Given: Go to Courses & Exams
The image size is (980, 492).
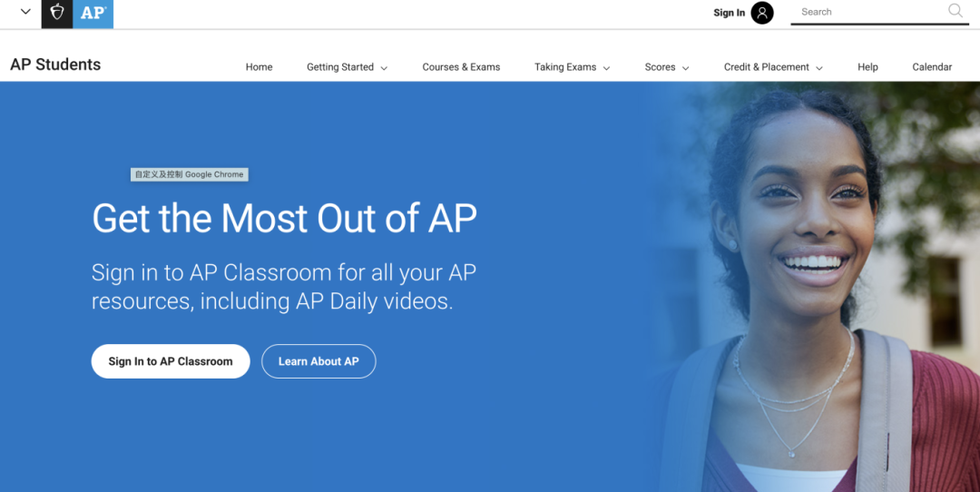Looking at the screenshot, I should pos(461,67).
